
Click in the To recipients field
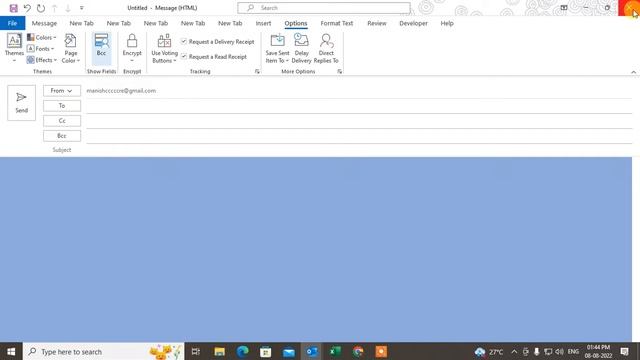[359, 106]
